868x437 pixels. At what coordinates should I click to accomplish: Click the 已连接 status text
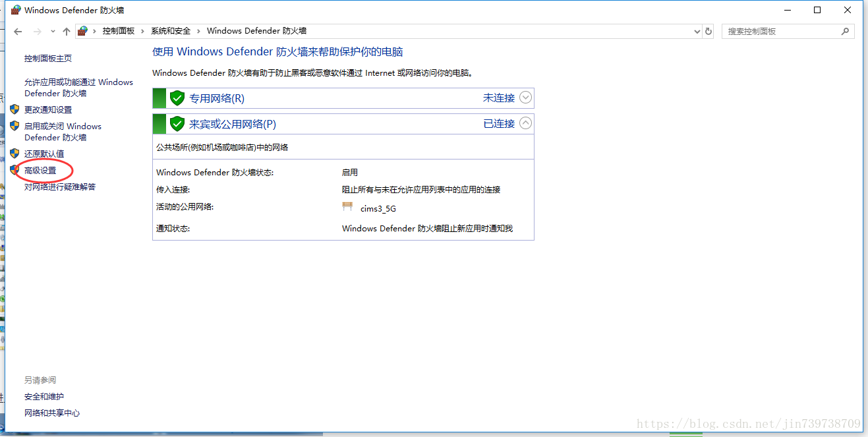[x=499, y=123]
